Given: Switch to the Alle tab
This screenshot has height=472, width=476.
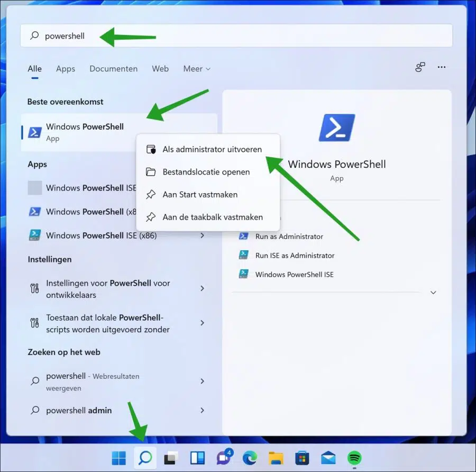Looking at the screenshot, I should [x=34, y=69].
